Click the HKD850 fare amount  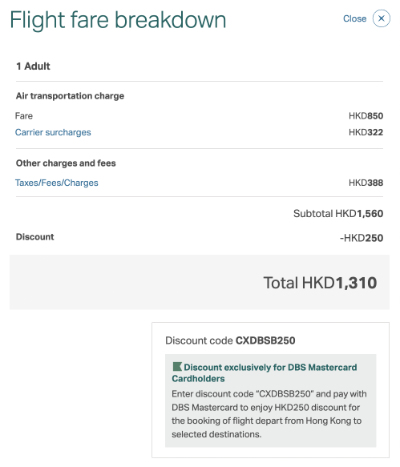366,116
